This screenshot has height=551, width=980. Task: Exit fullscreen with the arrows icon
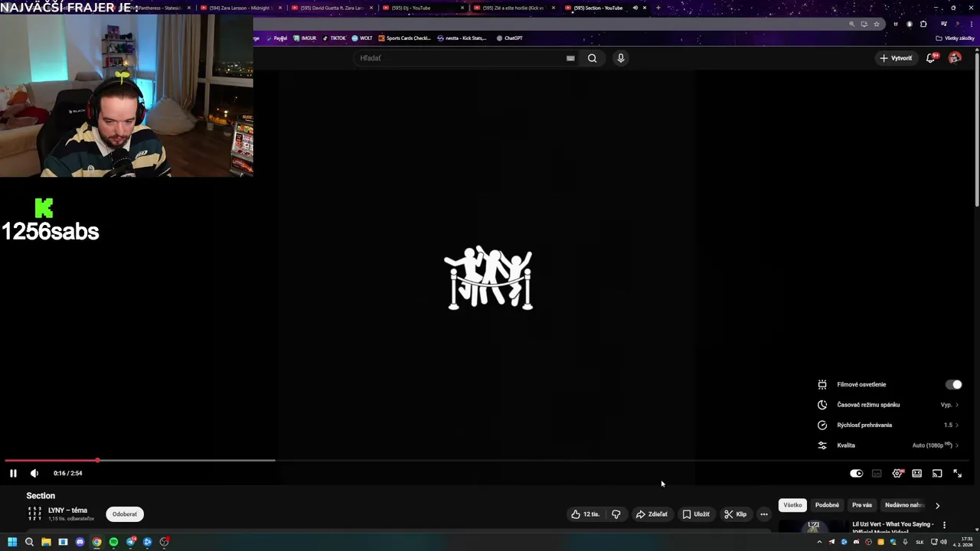click(957, 474)
